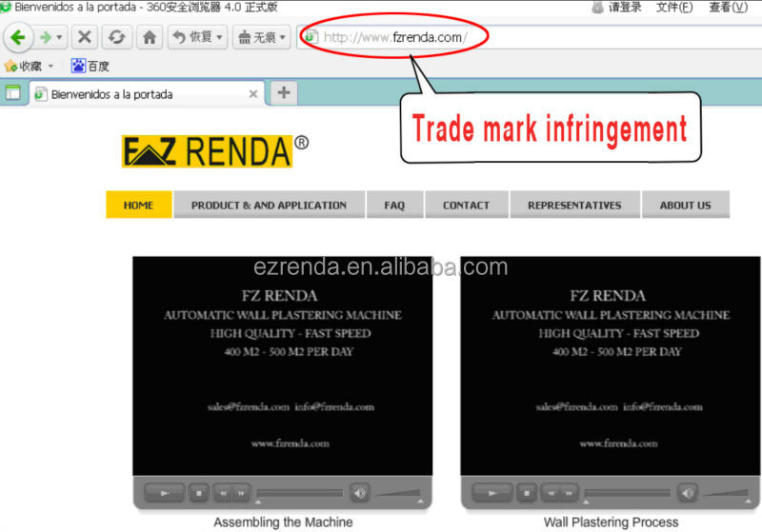Screen dimensions: 762x532
Task: Click the browser forward arrow button
Action: click(45, 37)
